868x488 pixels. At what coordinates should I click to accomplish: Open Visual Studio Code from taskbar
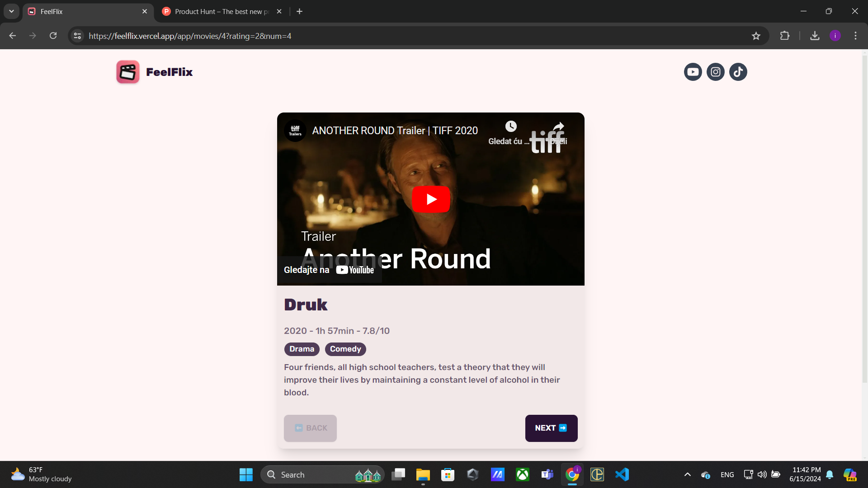point(622,474)
